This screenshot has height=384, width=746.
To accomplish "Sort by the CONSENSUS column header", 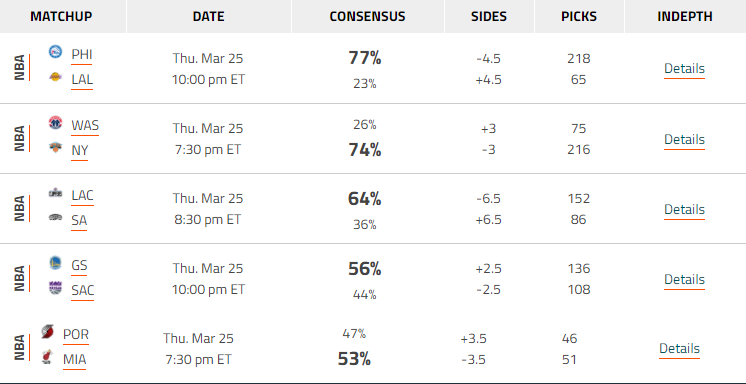I will 367,17.
